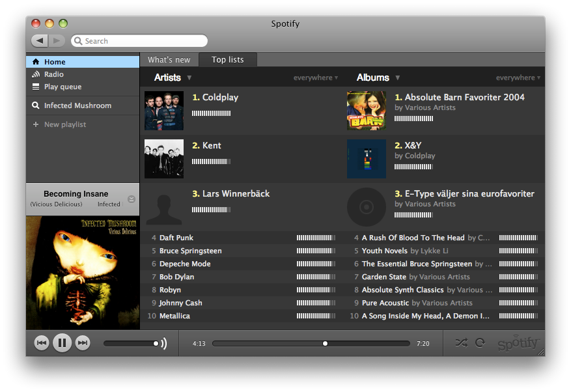571x392 pixels.
Task: Click the volume slider
Action: pos(131,343)
